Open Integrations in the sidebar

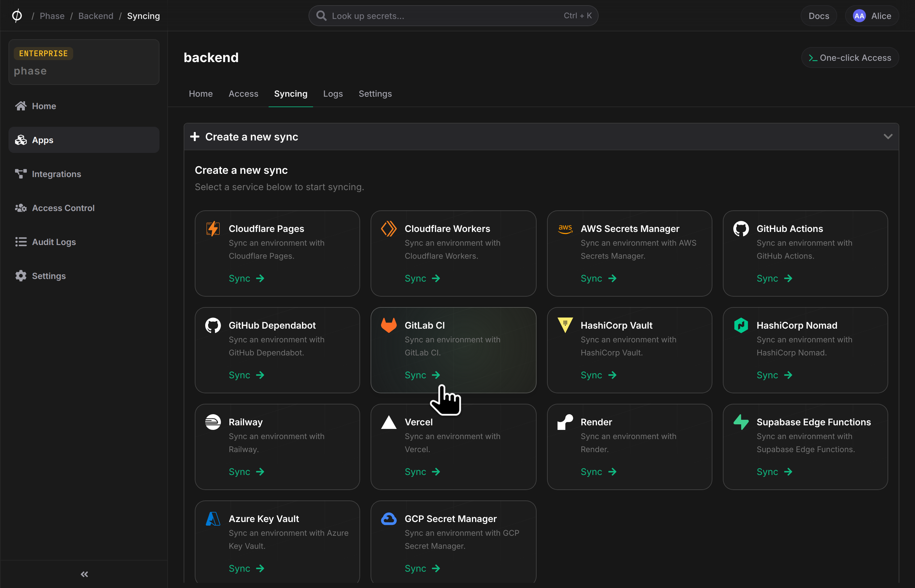pyautogui.click(x=84, y=174)
